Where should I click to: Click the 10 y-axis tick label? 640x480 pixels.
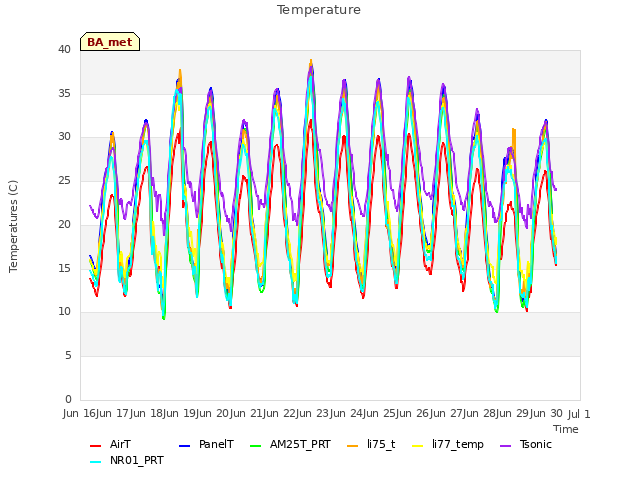pyautogui.click(x=64, y=312)
